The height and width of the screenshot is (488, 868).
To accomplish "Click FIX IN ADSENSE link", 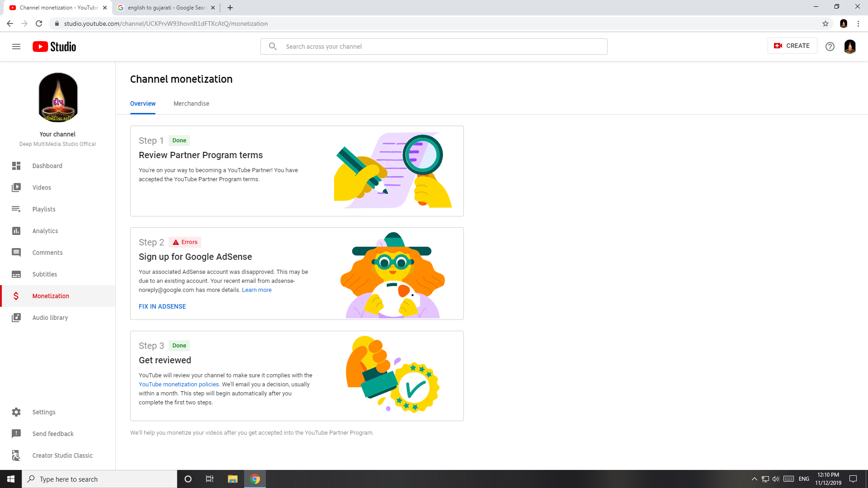I will tap(162, 306).
